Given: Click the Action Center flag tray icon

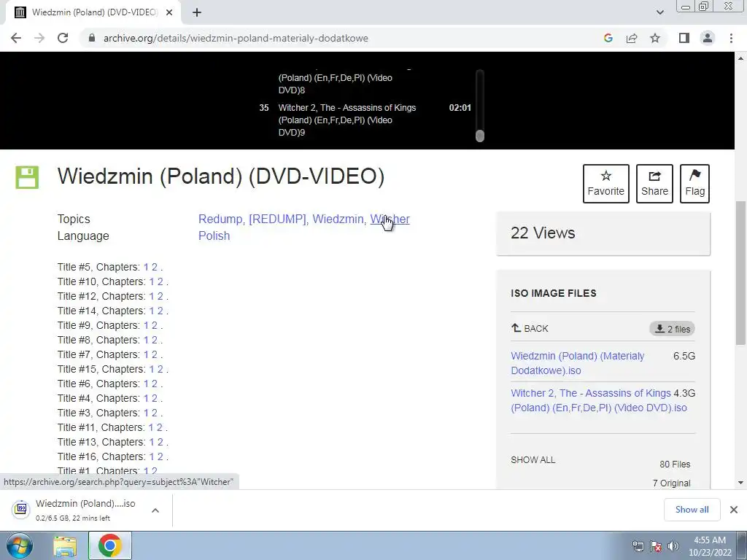Looking at the screenshot, I should coord(656,546).
